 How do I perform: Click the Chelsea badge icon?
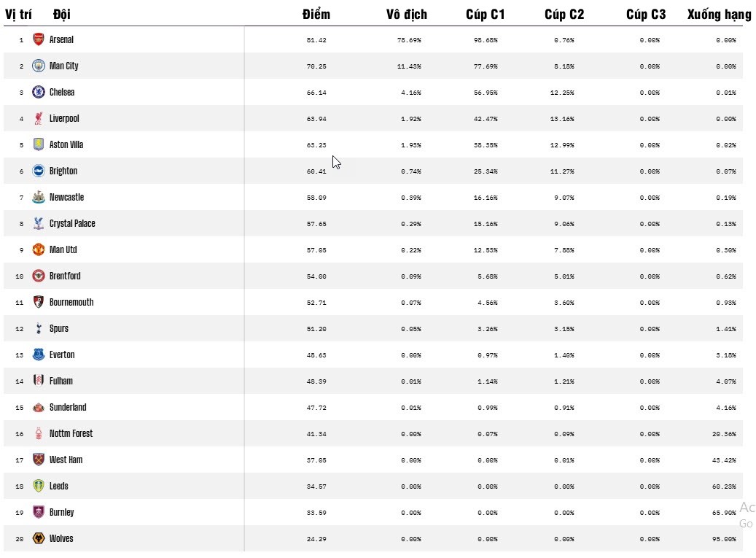[39, 93]
